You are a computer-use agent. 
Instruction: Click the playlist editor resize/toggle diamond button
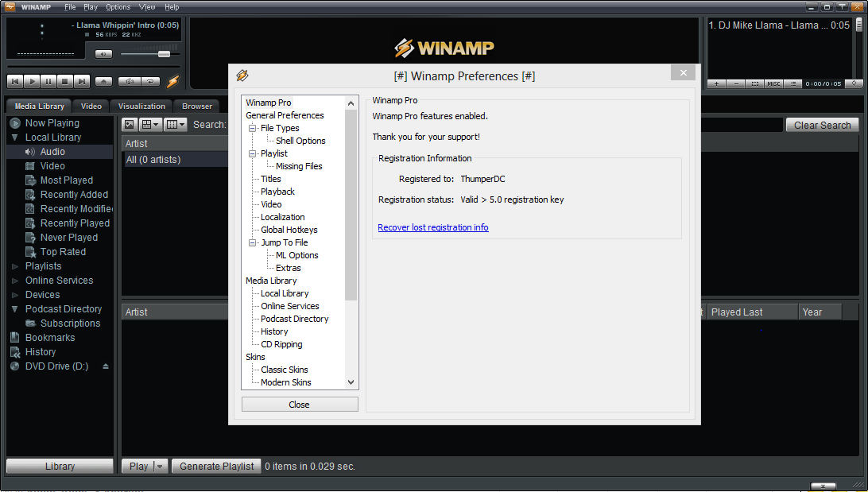point(854,83)
